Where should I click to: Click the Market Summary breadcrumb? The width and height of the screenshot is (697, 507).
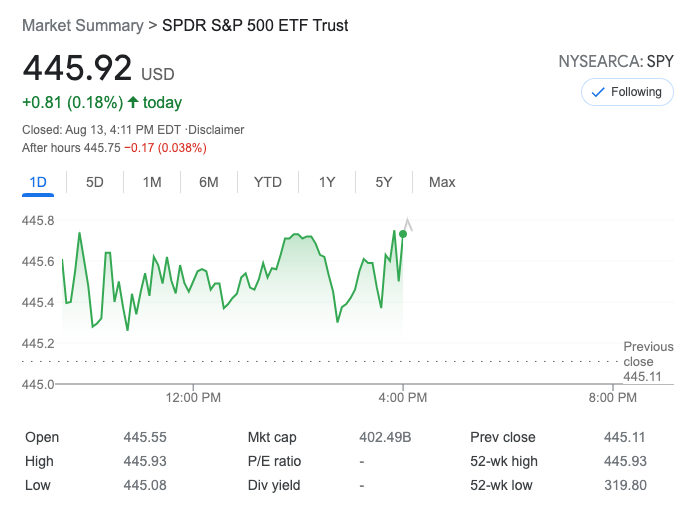tap(82, 25)
